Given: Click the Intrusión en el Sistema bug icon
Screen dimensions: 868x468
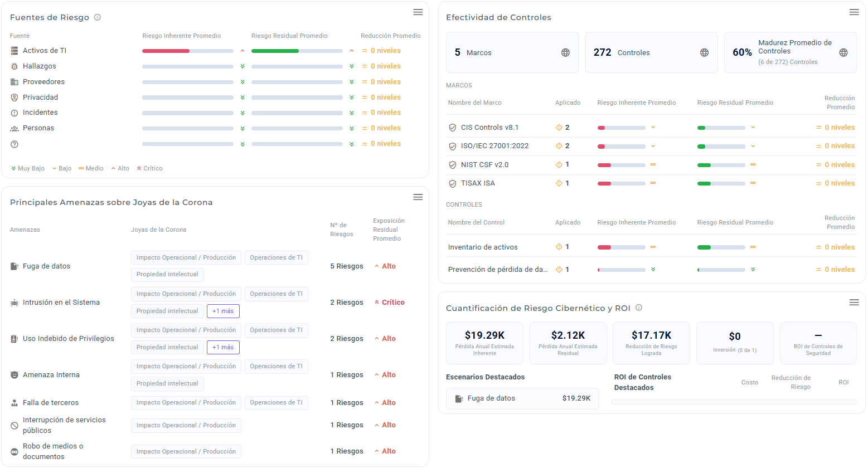Looking at the screenshot, I should tap(14, 303).
